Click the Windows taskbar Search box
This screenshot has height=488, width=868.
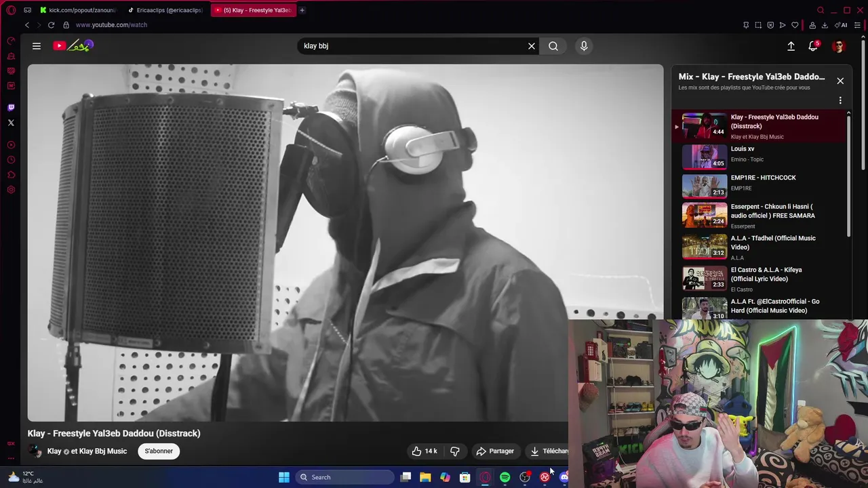coord(346,477)
